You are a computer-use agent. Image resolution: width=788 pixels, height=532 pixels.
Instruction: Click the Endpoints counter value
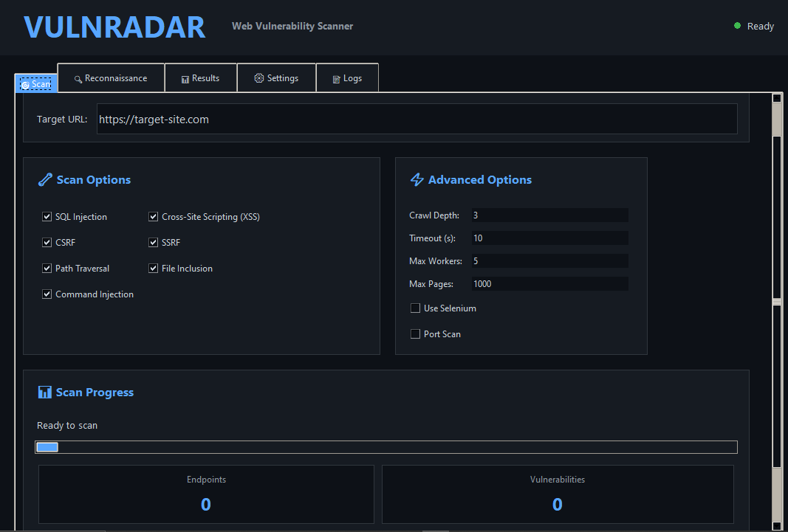[205, 505]
